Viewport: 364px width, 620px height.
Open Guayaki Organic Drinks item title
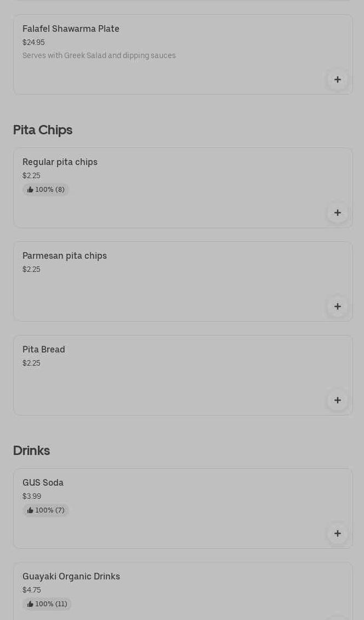click(x=71, y=576)
